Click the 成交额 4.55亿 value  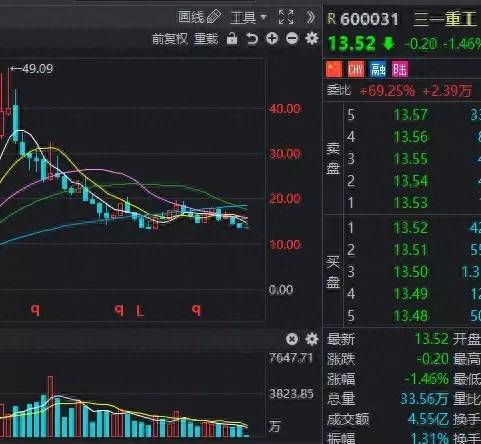428,419
